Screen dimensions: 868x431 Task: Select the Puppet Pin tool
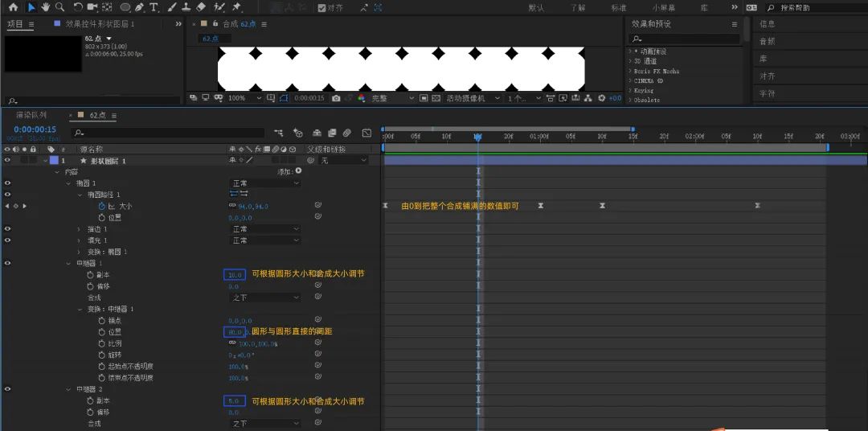coord(236,7)
